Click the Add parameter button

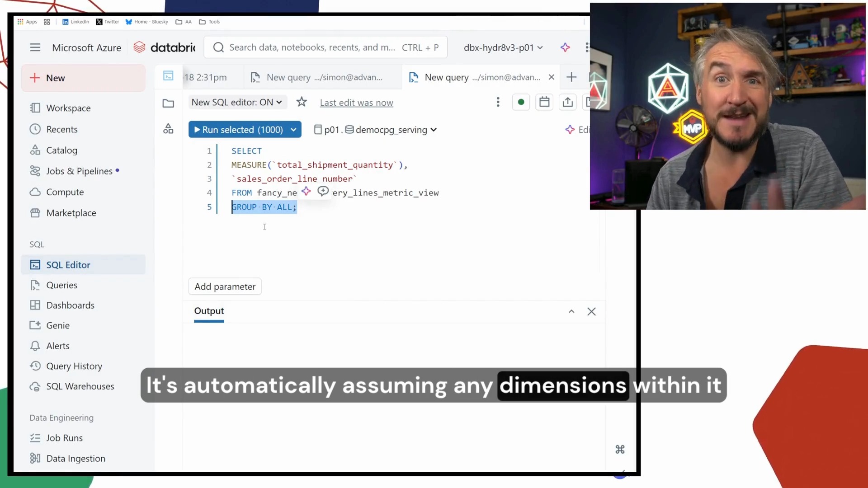pos(225,286)
